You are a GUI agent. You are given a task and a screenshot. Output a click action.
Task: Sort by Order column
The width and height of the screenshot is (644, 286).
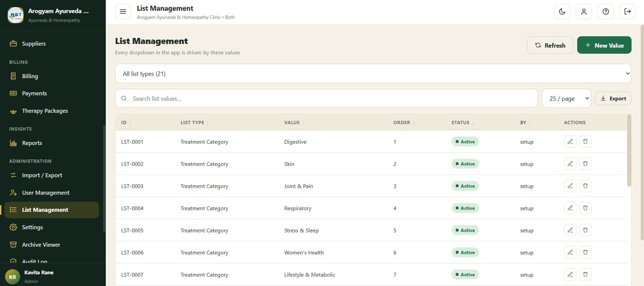[404, 122]
